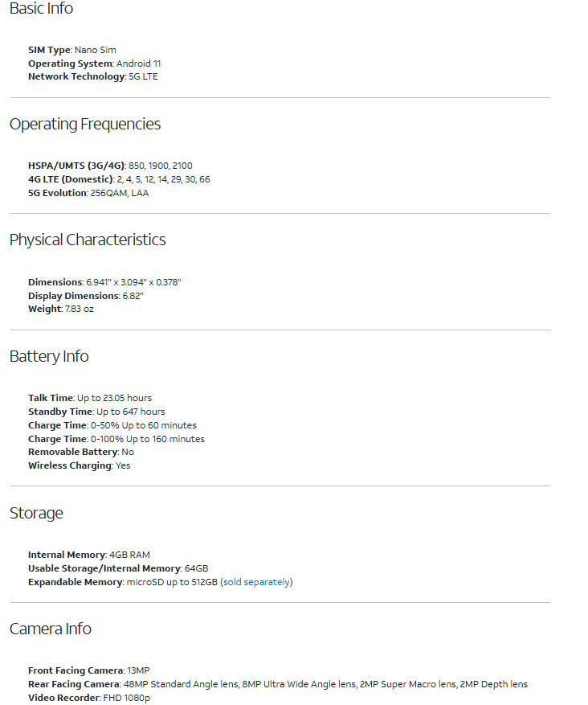Click the Internal Memory 4GB RAM line
Screen dimensions: 588x705
89,555
